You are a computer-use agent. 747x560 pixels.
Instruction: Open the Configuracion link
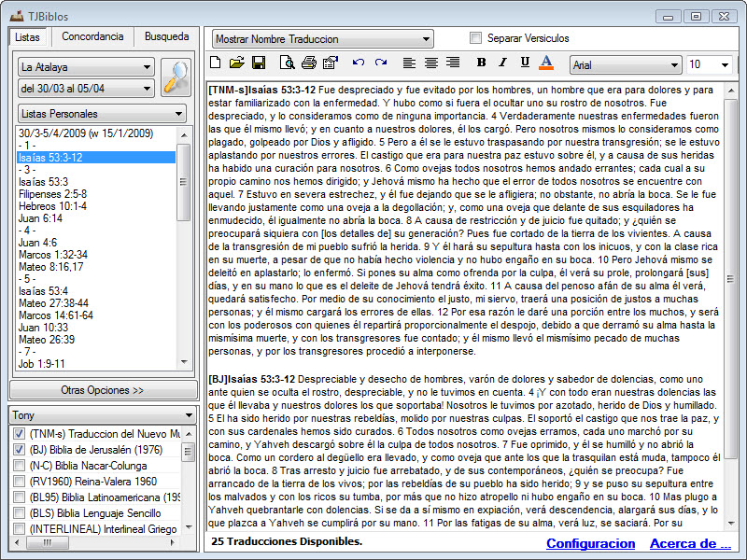pos(591,543)
